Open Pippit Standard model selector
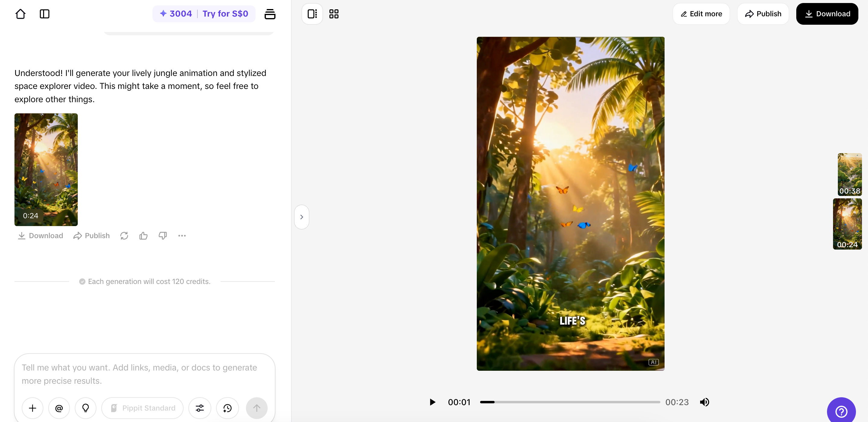This screenshot has width=868, height=422. tap(143, 408)
